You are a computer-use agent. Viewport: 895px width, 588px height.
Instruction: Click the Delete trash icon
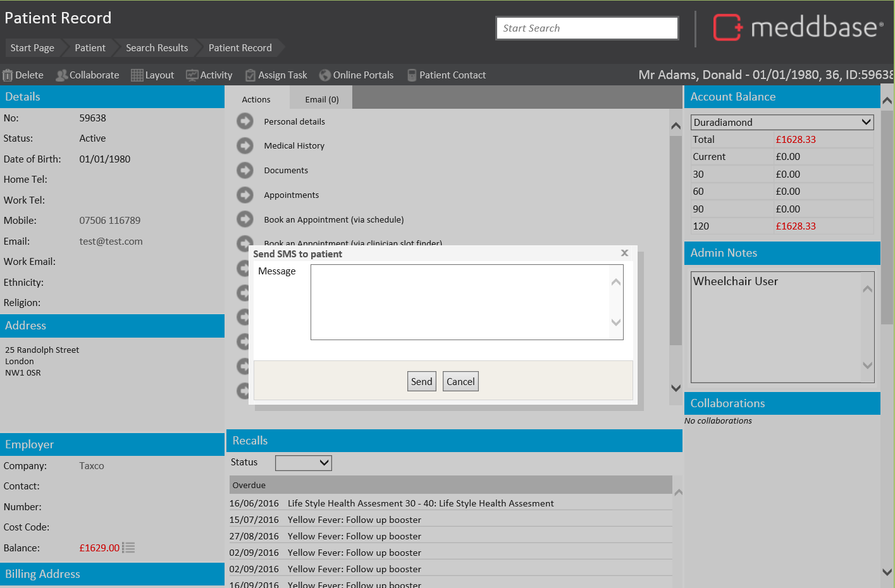(x=7, y=75)
